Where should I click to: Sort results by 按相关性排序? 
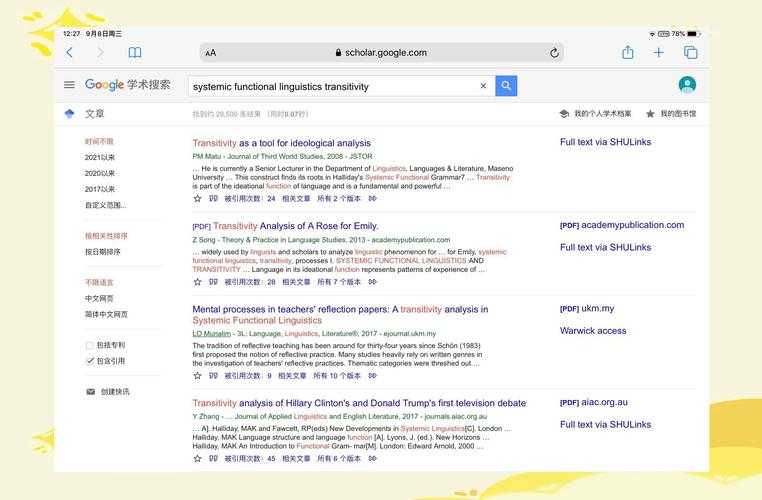point(106,236)
